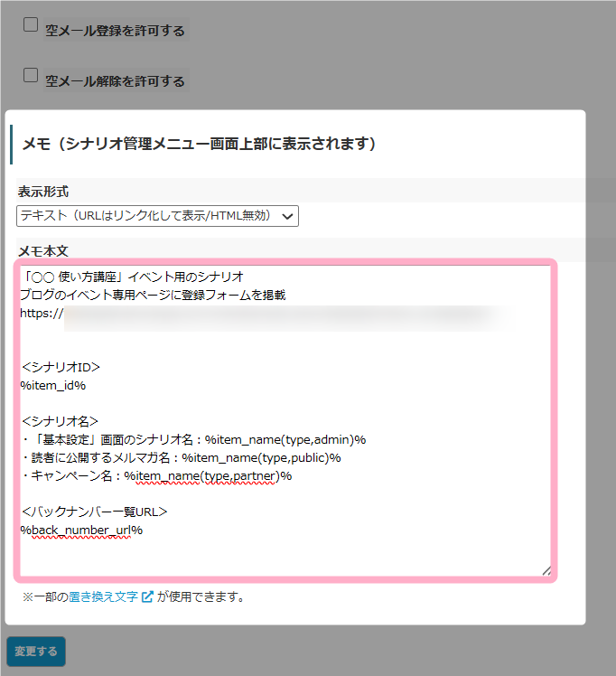Click the textarea resize handle at bottom-right corner
616x676 pixels.
click(545, 568)
